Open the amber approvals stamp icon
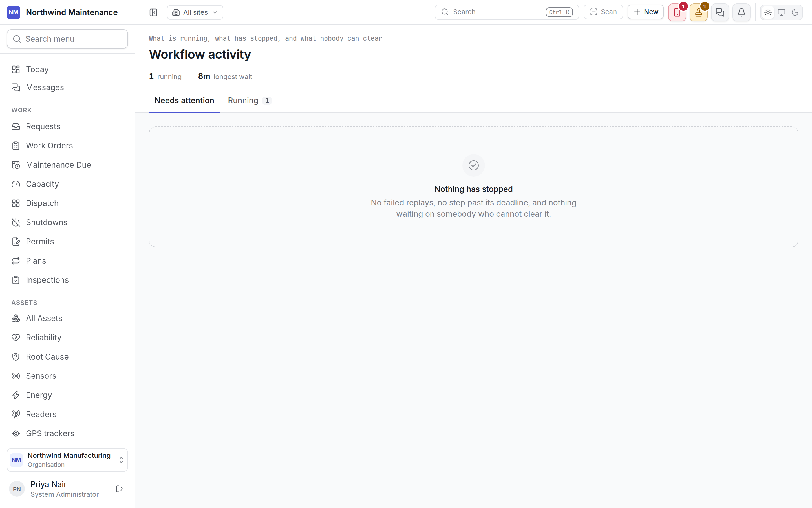812x508 pixels. tap(699, 12)
